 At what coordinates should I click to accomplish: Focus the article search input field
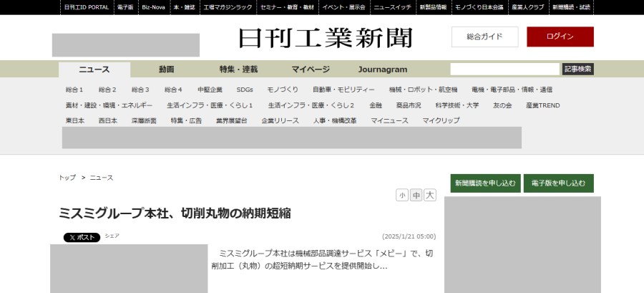pos(505,69)
